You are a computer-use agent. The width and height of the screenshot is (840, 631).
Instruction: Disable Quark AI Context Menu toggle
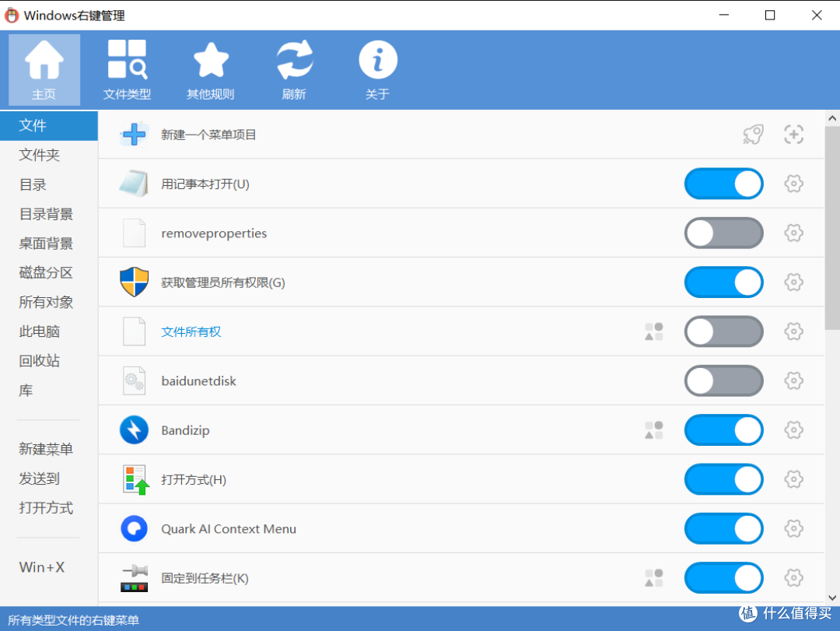coord(724,528)
